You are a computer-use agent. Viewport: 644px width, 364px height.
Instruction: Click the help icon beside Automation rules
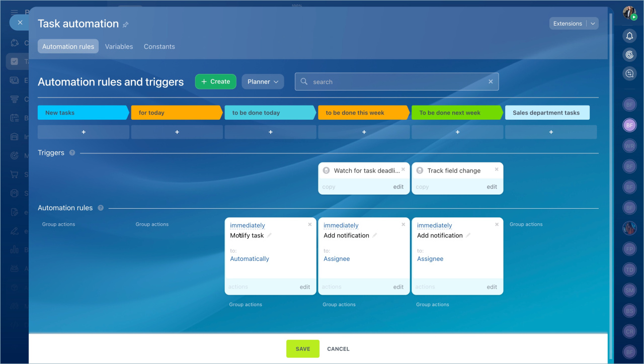(x=101, y=208)
